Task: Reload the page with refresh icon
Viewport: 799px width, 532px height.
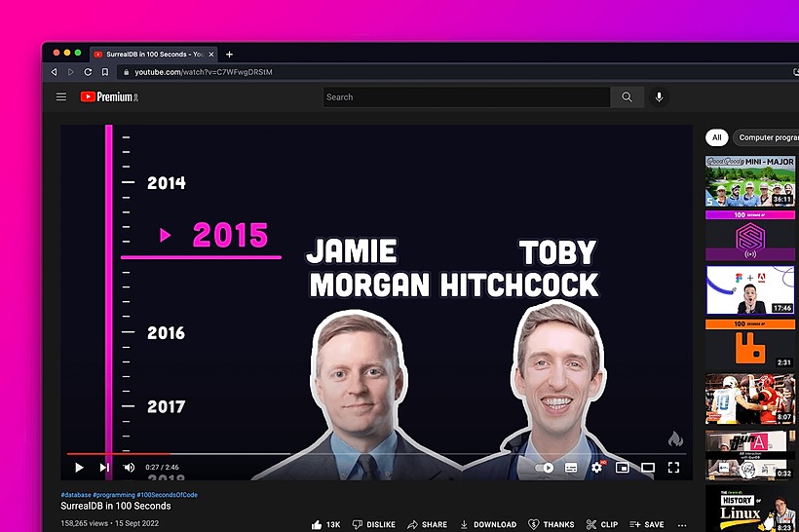Action: tap(88, 72)
